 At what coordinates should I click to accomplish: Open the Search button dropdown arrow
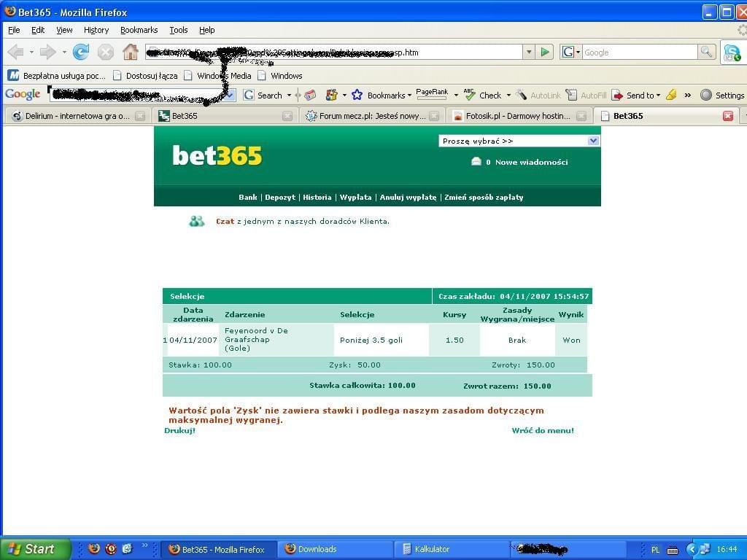[289, 96]
